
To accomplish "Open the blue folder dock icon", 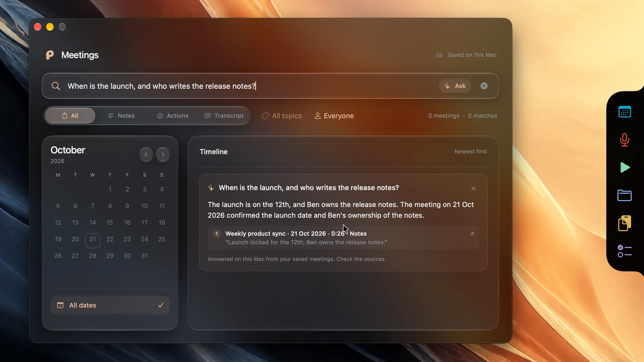I will pos(625,195).
